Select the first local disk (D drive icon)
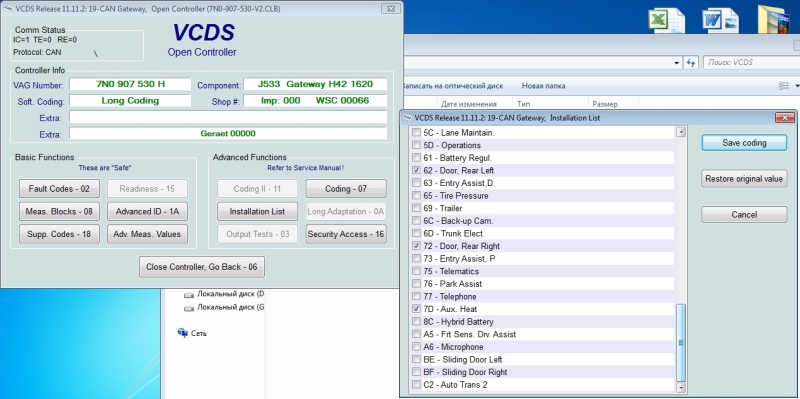The height and width of the screenshot is (399, 800). pos(189,294)
